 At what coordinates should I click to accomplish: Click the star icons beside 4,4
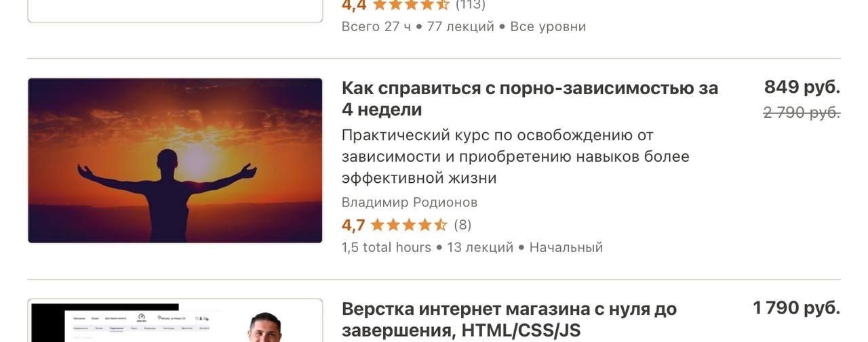(x=411, y=5)
